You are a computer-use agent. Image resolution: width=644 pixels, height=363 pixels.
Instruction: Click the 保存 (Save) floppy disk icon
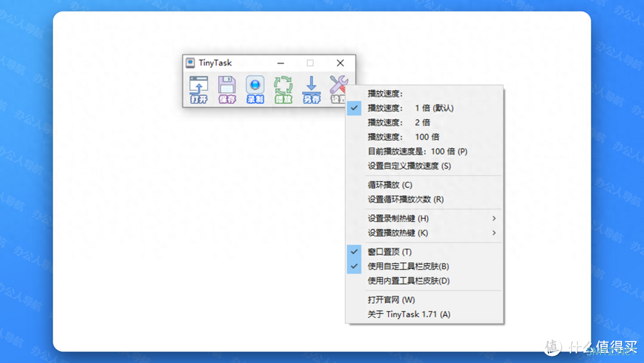coord(227,90)
